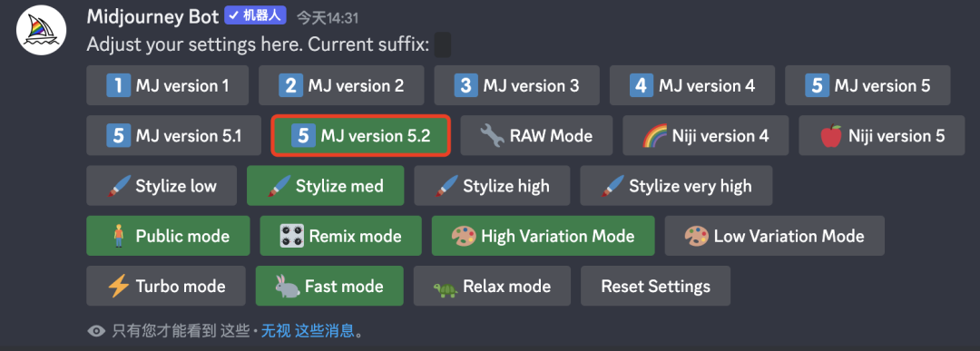
Task: Enable Low Variation Mode
Action: click(774, 236)
